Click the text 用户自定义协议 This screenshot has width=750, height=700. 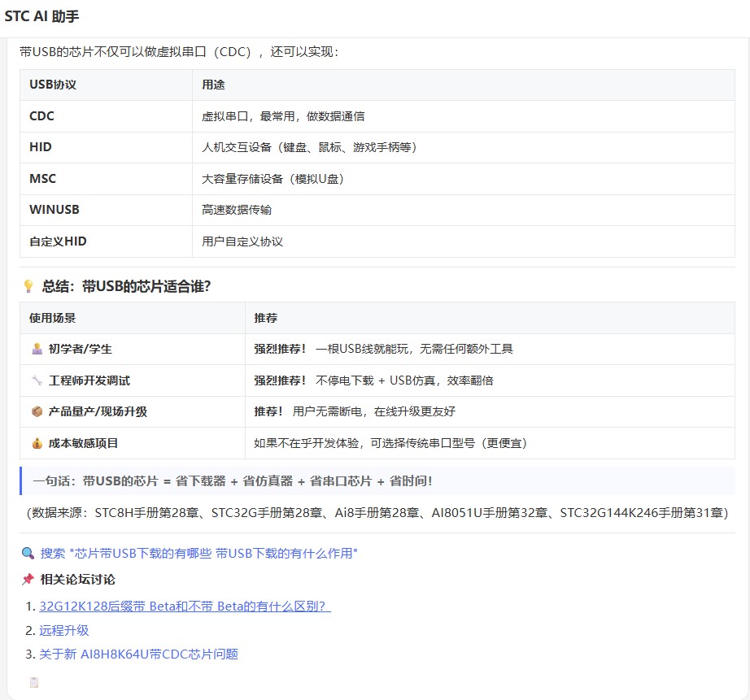point(242,241)
